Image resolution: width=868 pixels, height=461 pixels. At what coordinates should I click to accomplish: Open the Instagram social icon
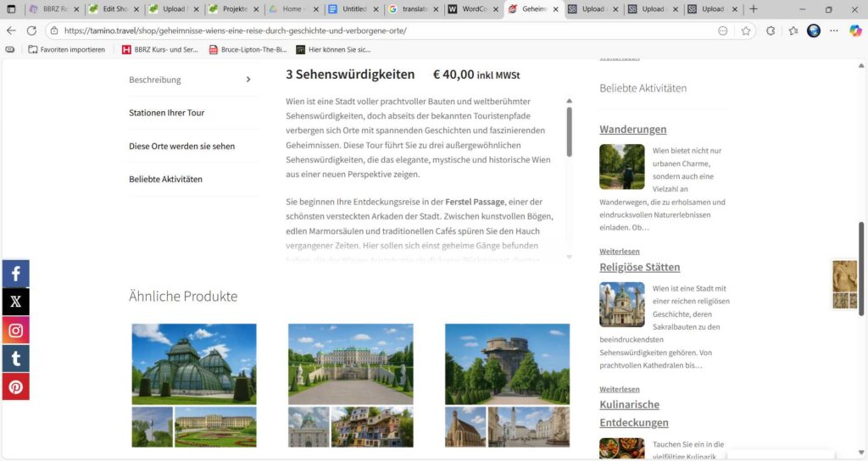click(x=15, y=330)
